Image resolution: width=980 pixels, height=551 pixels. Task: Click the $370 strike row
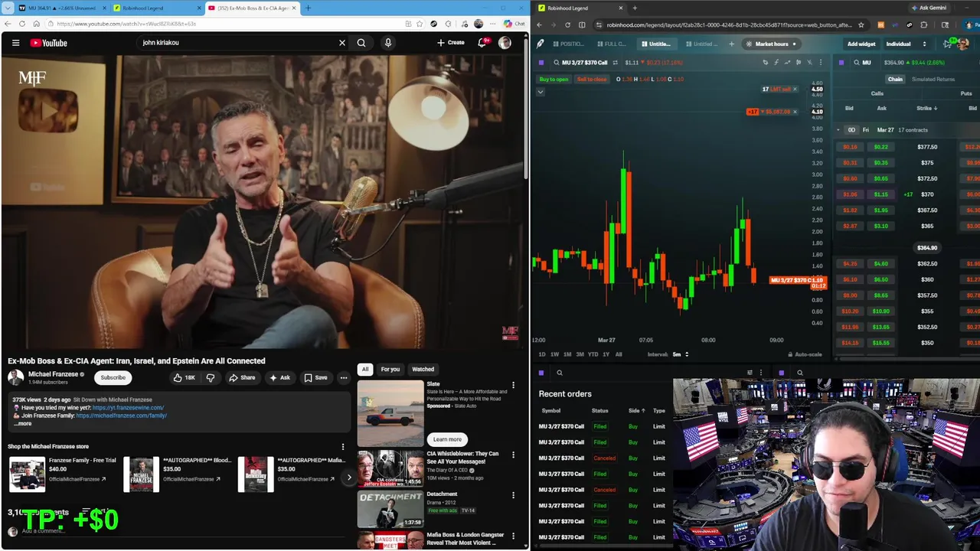coord(908,194)
